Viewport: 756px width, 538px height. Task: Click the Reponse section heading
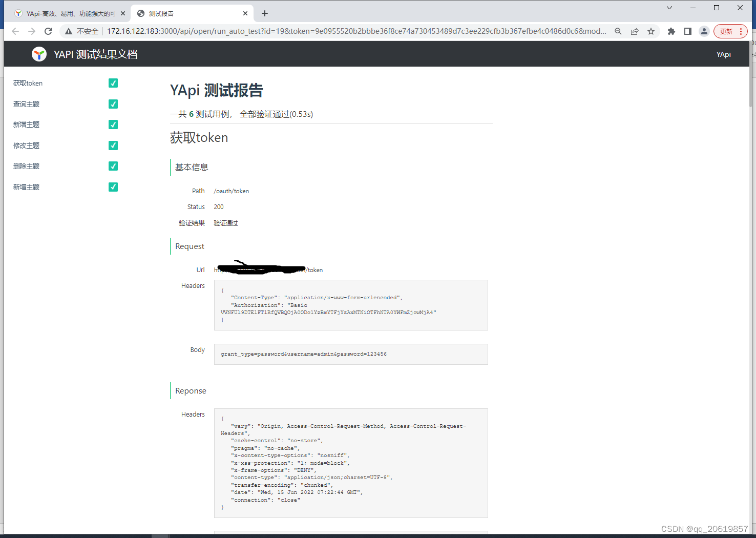(191, 391)
